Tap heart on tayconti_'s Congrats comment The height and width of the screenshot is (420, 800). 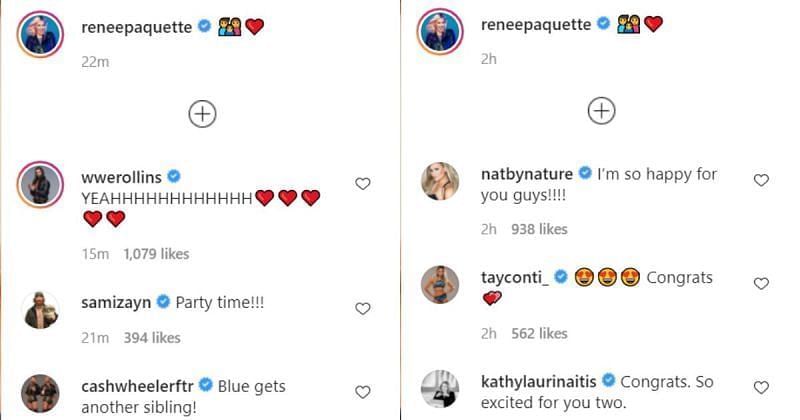click(x=761, y=285)
